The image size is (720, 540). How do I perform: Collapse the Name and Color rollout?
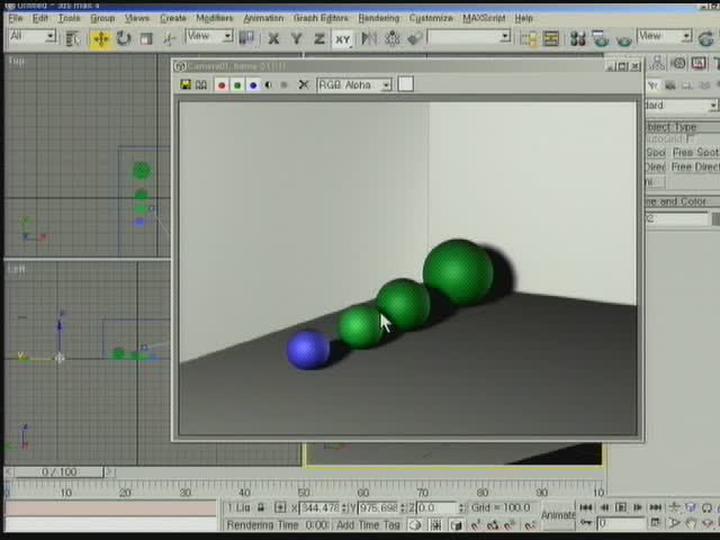pos(682,202)
